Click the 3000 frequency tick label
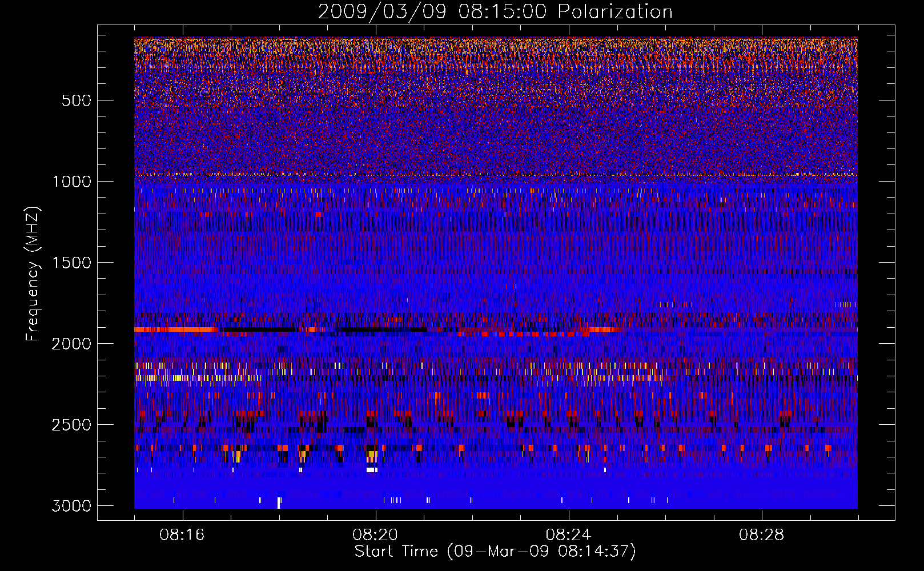Viewport: 924px width, 571px height. point(71,506)
